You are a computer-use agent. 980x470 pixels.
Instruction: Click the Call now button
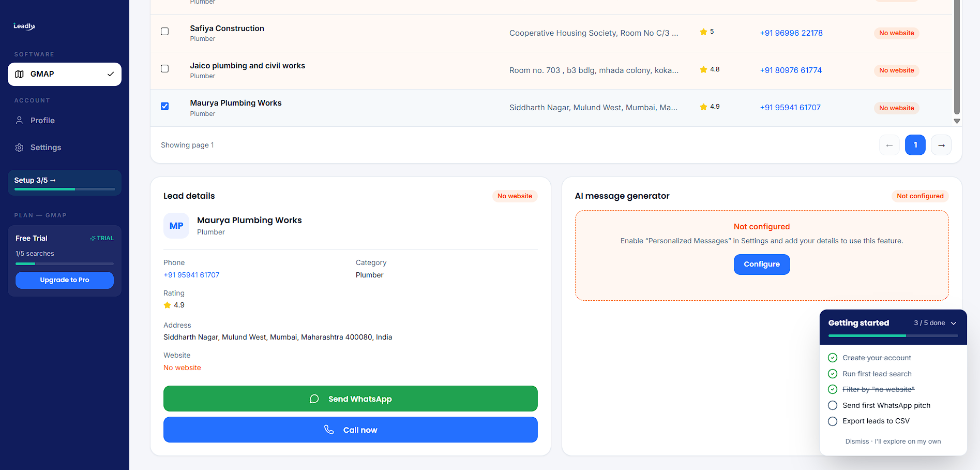(351, 430)
